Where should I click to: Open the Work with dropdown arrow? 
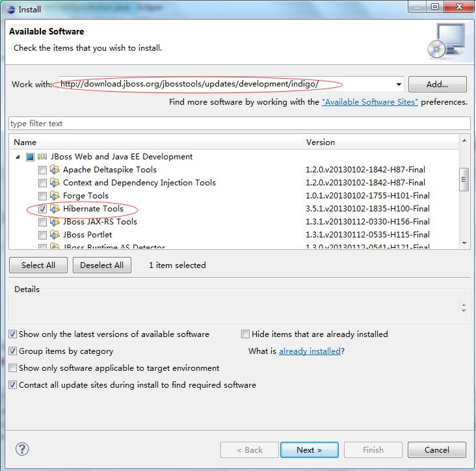pos(399,85)
